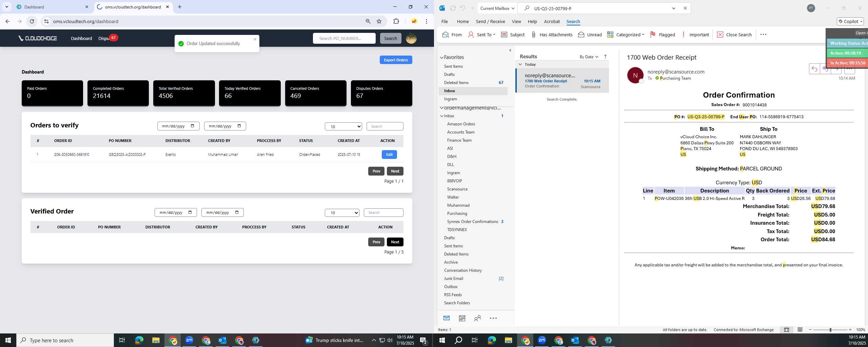This screenshot has height=347, width=868.
Task: Click the CloudChoice logo
Action: pyautogui.click(x=38, y=38)
